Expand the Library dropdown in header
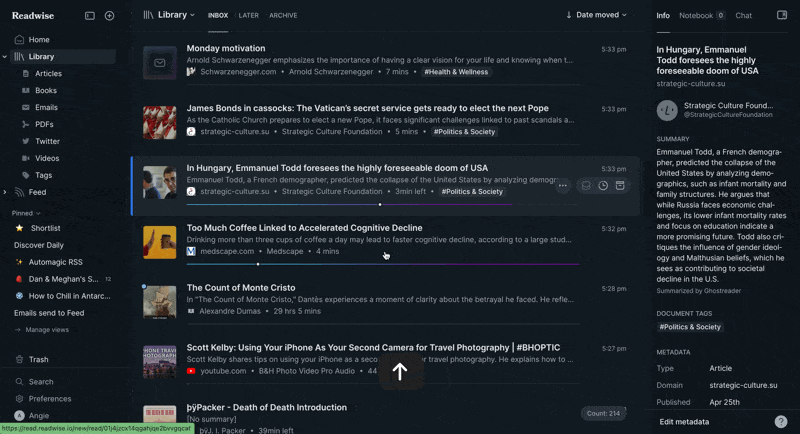Viewport: 800px width, 434px height. coord(169,15)
